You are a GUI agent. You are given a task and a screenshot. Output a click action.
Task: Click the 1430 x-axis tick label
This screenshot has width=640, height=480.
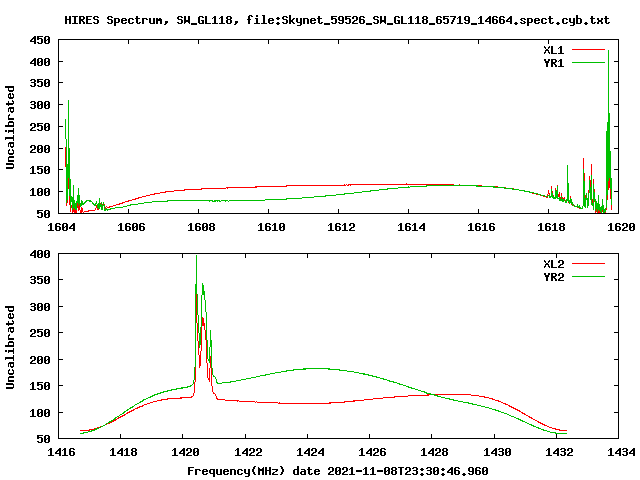click(x=497, y=452)
